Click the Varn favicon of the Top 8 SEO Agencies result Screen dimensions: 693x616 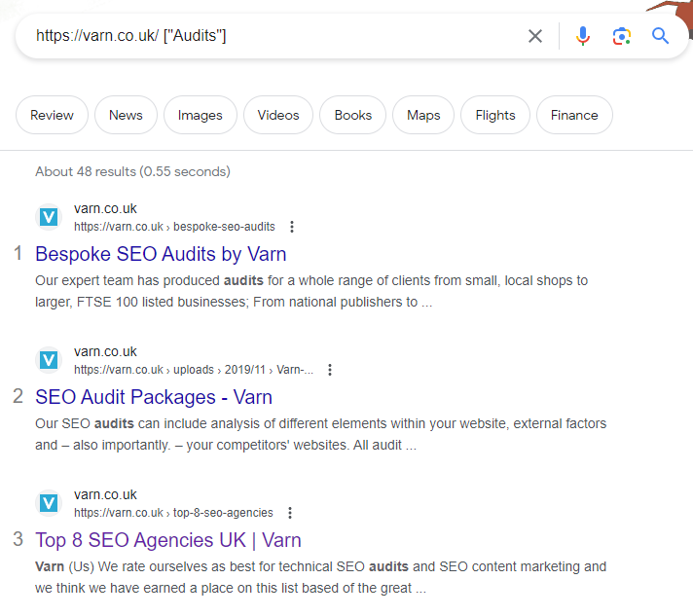click(x=49, y=503)
